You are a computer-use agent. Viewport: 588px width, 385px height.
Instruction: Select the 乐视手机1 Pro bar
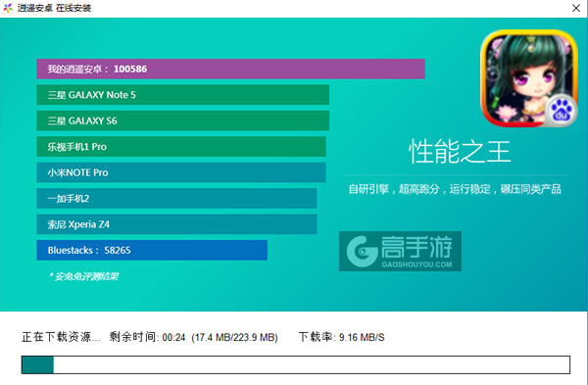tap(181, 147)
